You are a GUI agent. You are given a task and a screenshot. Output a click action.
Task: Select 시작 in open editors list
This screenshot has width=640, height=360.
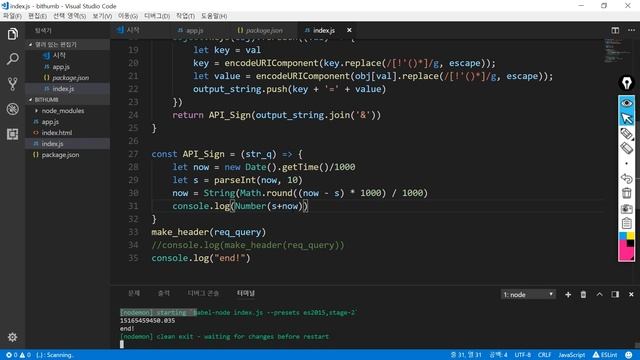[68, 55]
